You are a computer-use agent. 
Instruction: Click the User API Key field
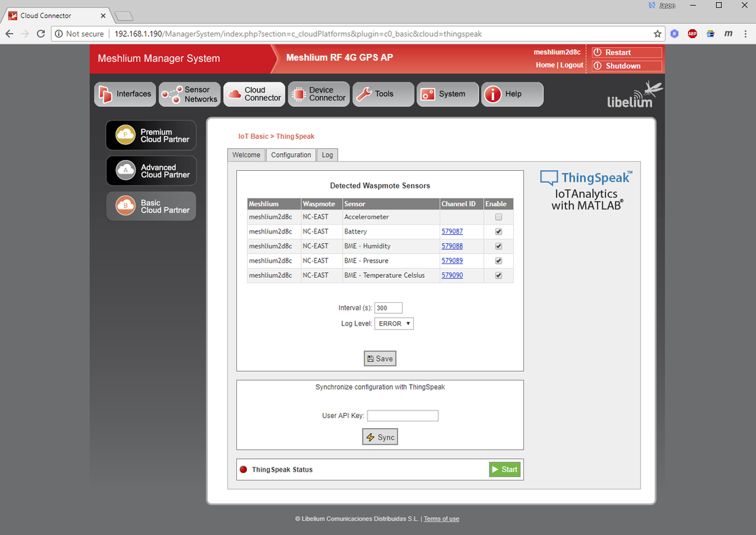click(x=403, y=416)
